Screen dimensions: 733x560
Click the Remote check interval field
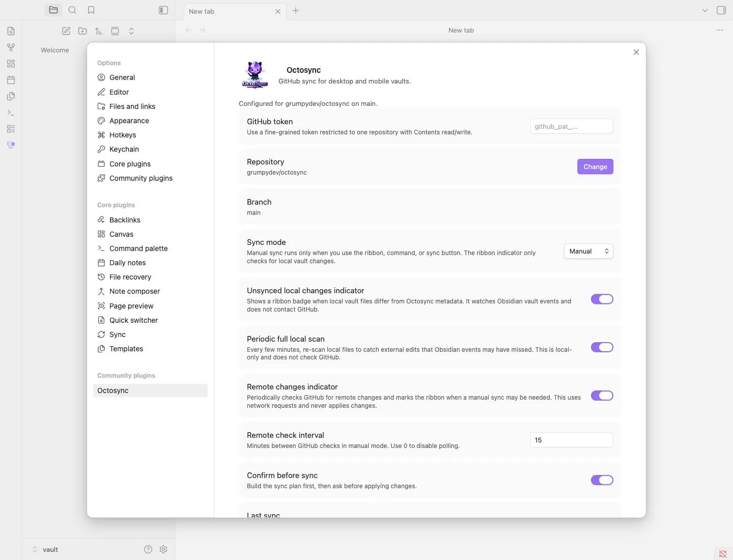coord(572,440)
